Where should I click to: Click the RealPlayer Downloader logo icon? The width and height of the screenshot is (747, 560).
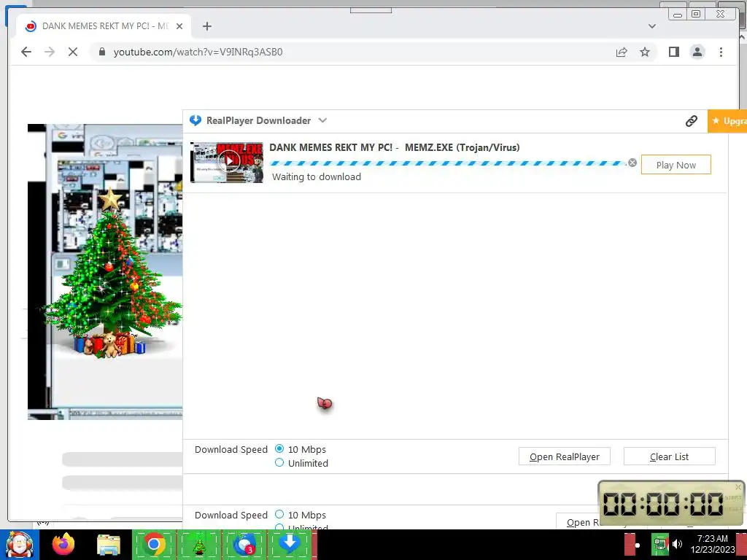(196, 120)
